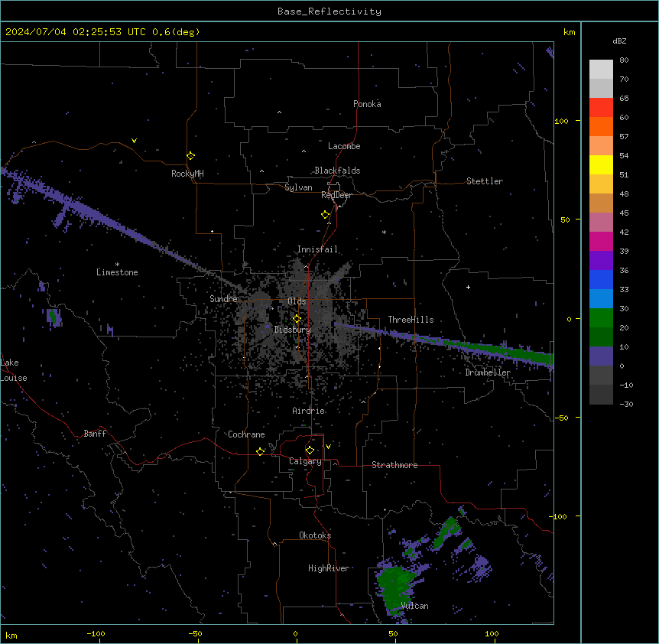This screenshot has width=659, height=644.
Task: Click the red swatch between 65 and 60 dBZ
Action: point(601,108)
